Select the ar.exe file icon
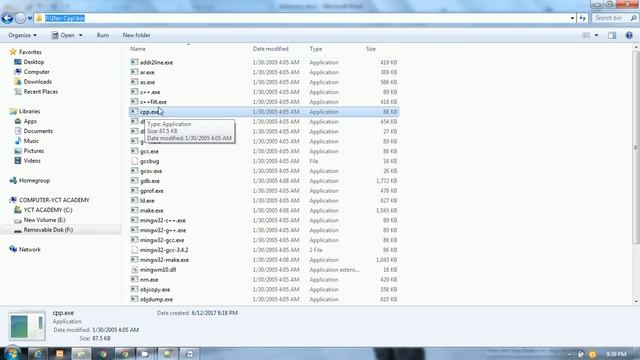Viewport: 640px width, 360px height. [x=134, y=72]
